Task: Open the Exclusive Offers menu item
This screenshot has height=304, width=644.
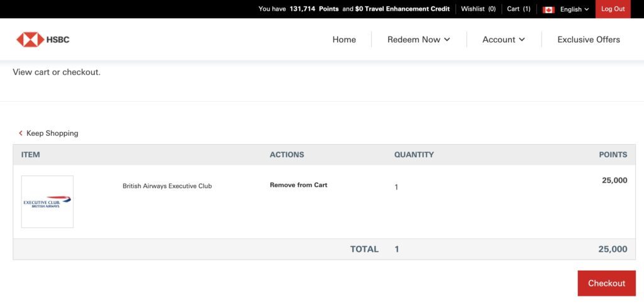Action: (589, 40)
